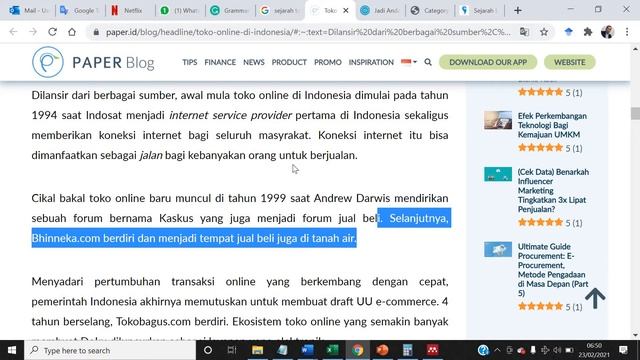
Task: Open the Chrome three-dot menu
Action: tap(627, 32)
